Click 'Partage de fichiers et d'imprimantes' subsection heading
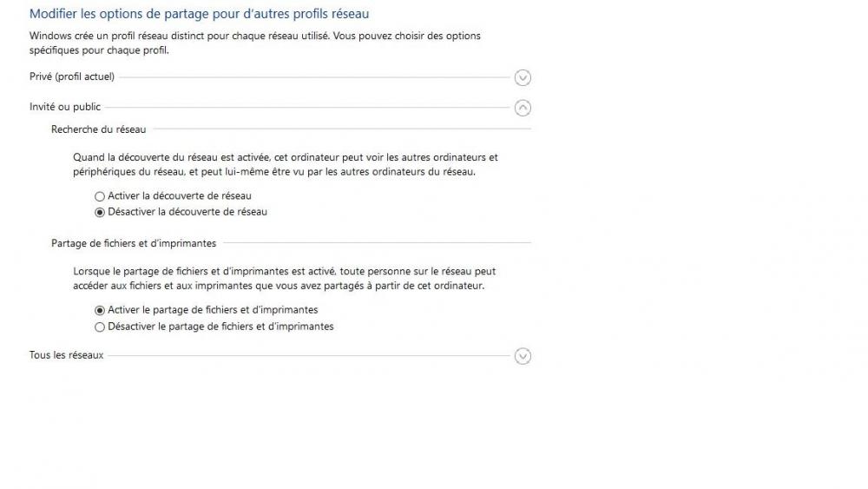This screenshot has width=868, height=489. (x=134, y=243)
